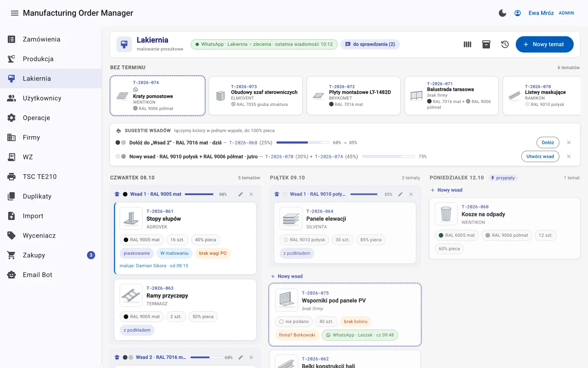The height and width of the screenshot is (368, 588).
Task: Remove Friday Wsad 1 RAL 9010 batch
Action: coord(411,194)
